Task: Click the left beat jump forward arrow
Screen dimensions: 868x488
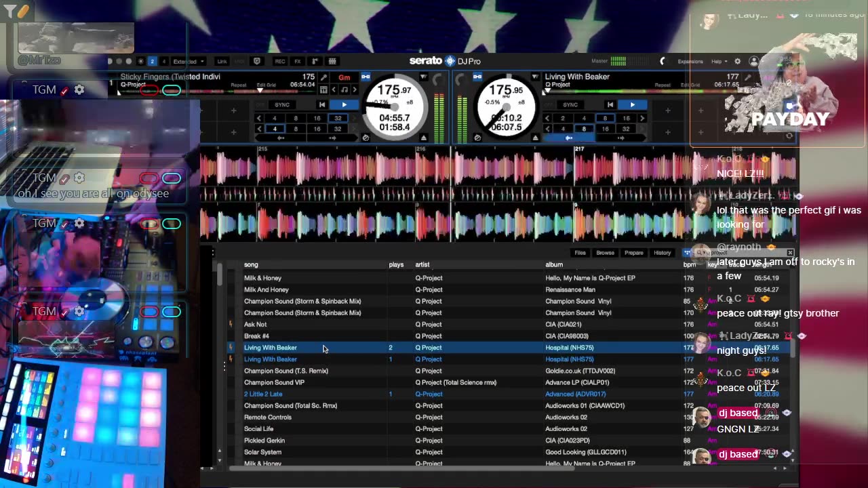Action: pyautogui.click(x=332, y=138)
